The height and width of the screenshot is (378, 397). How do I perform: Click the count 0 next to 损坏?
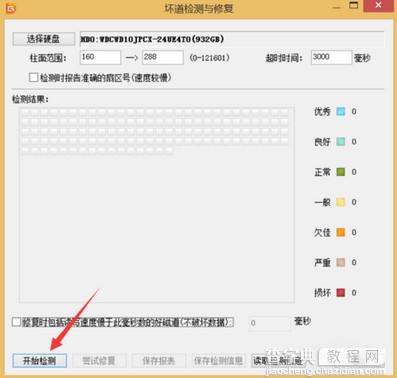[x=354, y=293]
